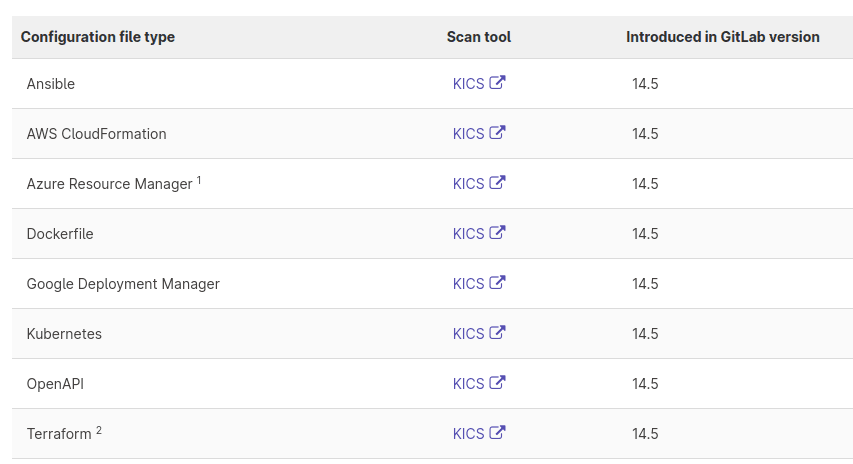Select the Google Deployment Manager cell text
The image size is (853, 464).
pyautogui.click(x=123, y=284)
